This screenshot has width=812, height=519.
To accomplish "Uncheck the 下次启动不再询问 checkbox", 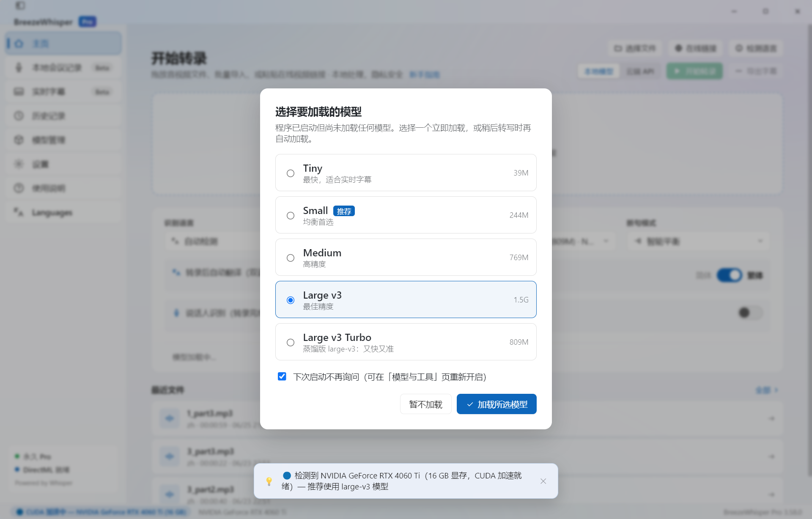I will click(x=282, y=376).
